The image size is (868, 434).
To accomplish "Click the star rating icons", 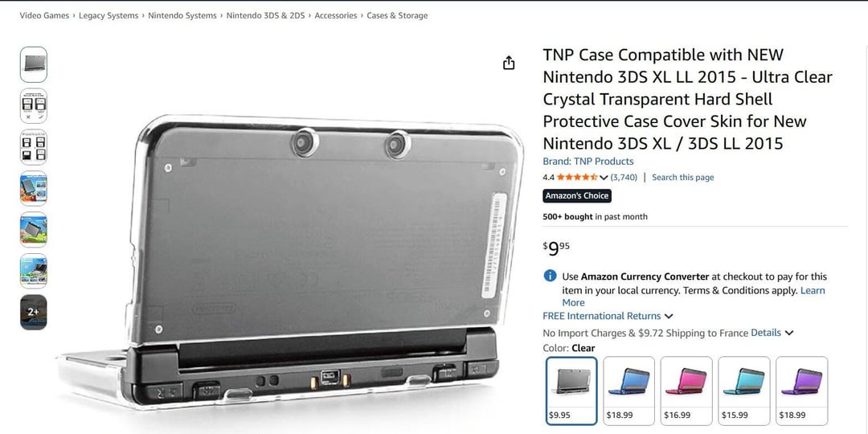I will (577, 177).
